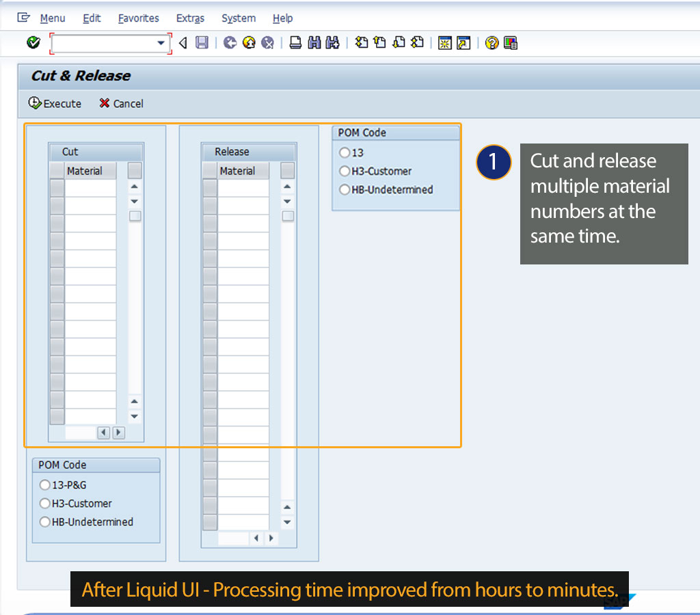Select the 13-P&G radio button
This screenshot has height=615, width=700.
[x=45, y=485]
